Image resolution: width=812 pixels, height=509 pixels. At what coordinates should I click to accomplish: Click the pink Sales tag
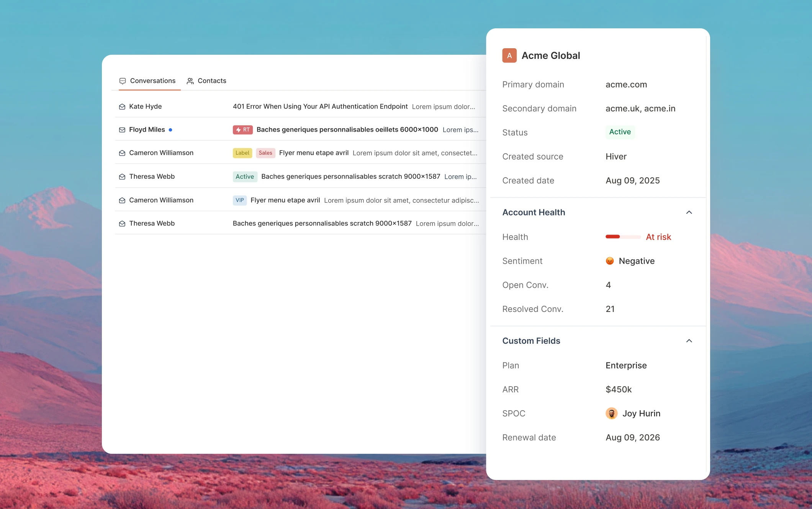point(265,153)
